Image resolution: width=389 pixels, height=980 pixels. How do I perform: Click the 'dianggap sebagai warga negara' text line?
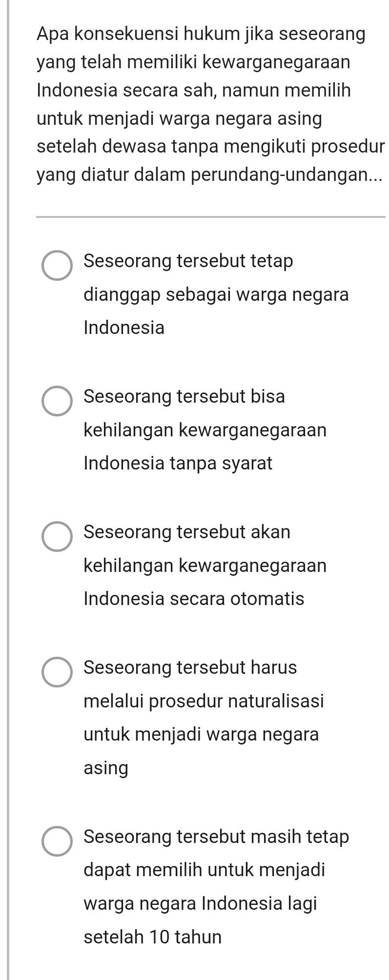tap(216, 295)
